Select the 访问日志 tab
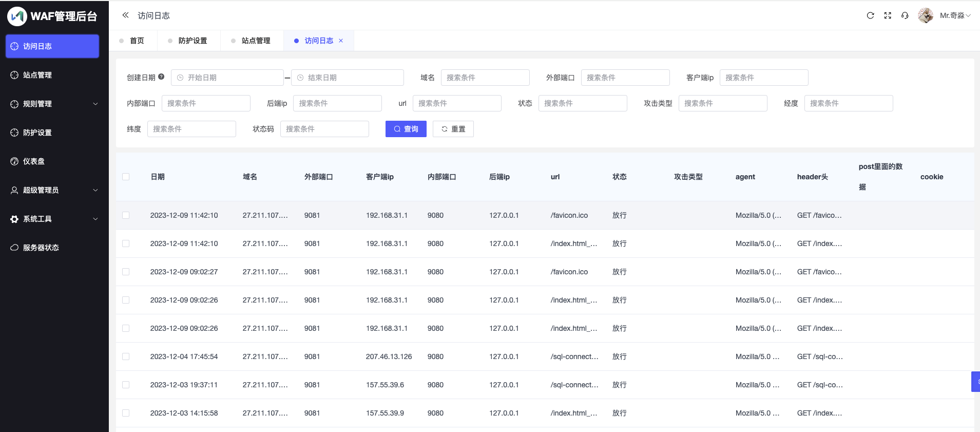 coord(319,41)
